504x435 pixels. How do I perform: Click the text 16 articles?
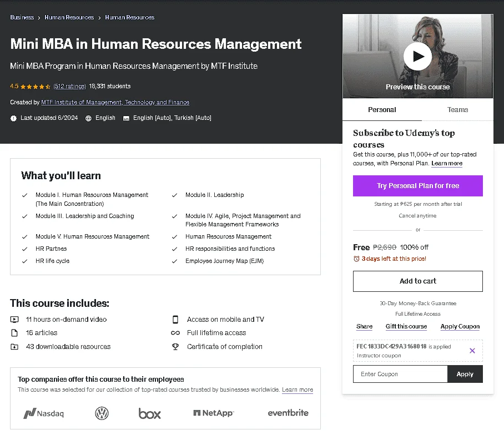pyautogui.click(x=42, y=333)
